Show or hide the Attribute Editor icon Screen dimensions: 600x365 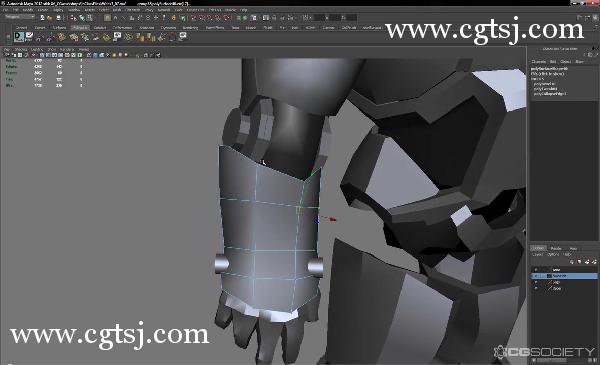point(579,18)
